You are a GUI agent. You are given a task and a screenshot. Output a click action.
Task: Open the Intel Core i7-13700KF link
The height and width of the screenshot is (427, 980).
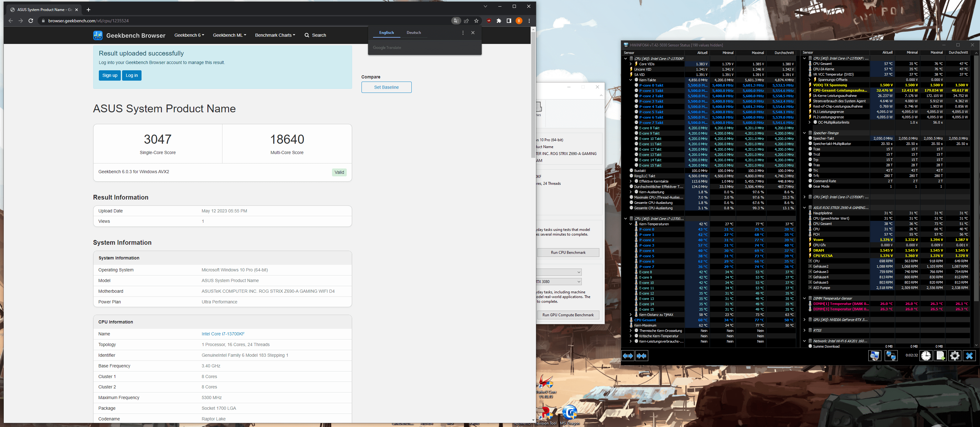click(x=223, y=334)
